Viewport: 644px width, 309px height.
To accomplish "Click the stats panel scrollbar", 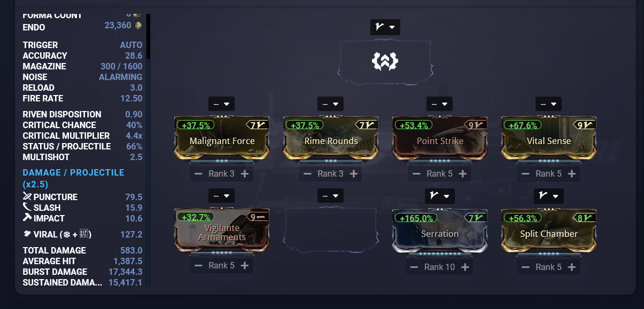I will (149, 149).
